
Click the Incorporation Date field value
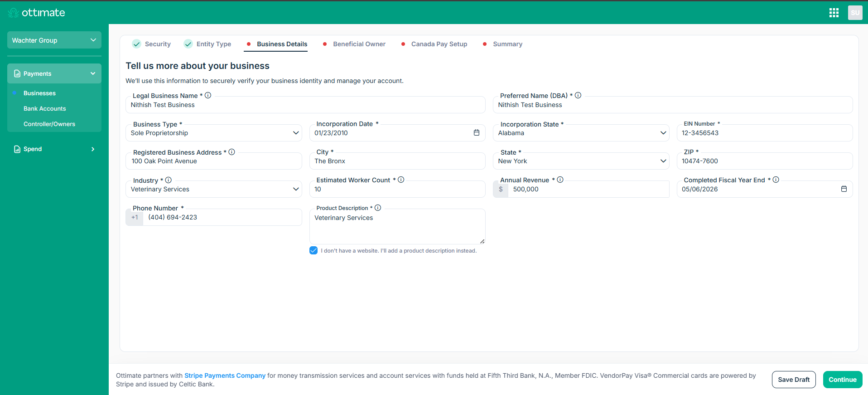coord(331,133)
